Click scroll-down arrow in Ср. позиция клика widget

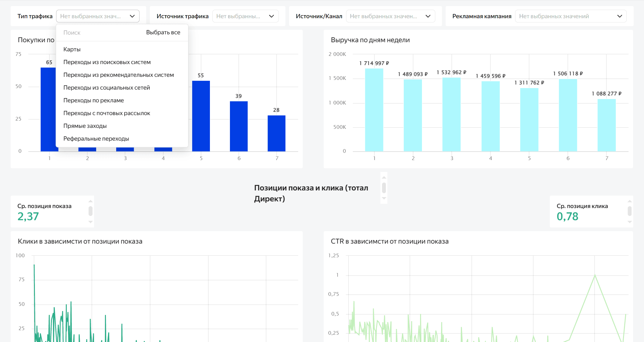click(x=630, y=222)
